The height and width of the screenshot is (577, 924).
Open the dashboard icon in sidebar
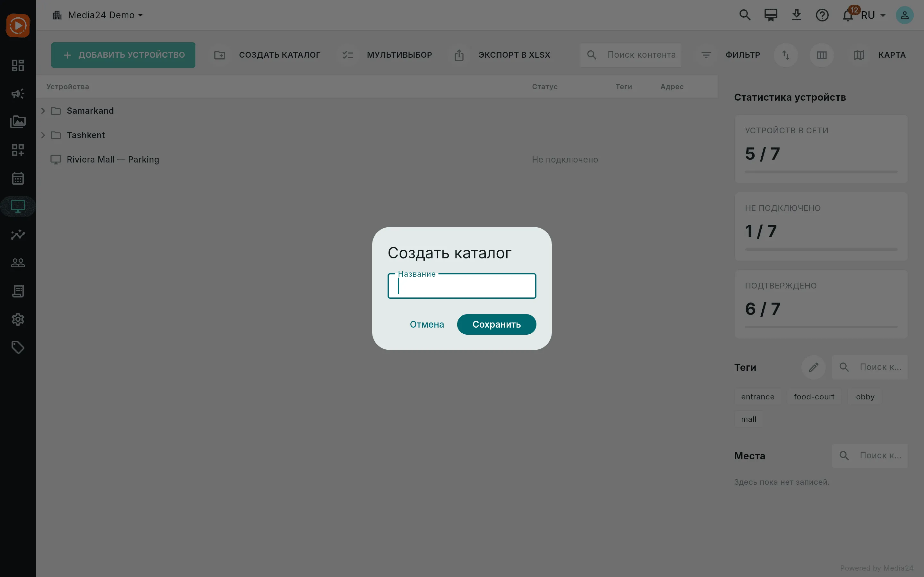pyautogui.click(x=18, y=65)
